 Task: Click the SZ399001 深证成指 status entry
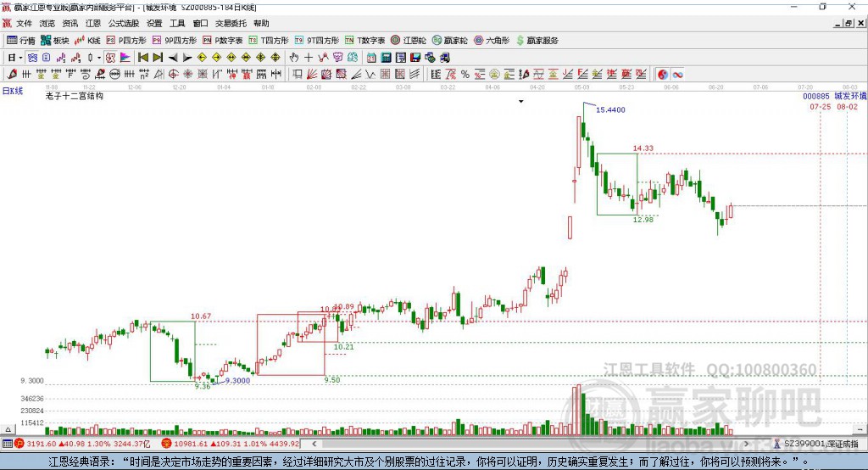pyautogui.click(x=816, y=444)
